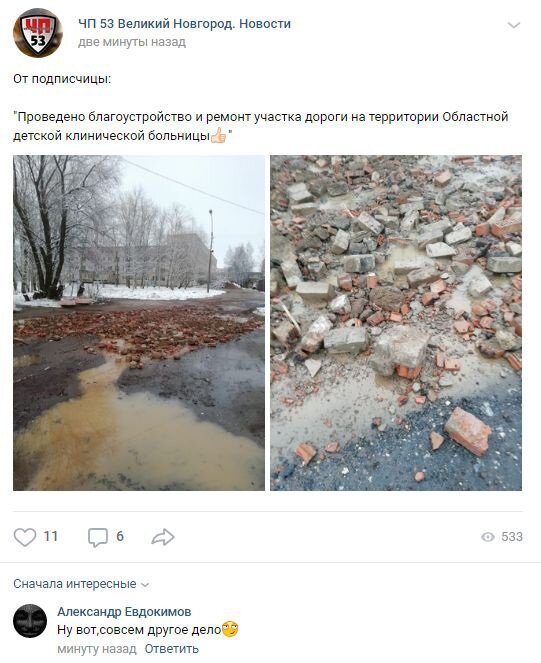541x663 pixels.
Task: Click the thumbs-up emoji in post text
Action: point(218,135)
